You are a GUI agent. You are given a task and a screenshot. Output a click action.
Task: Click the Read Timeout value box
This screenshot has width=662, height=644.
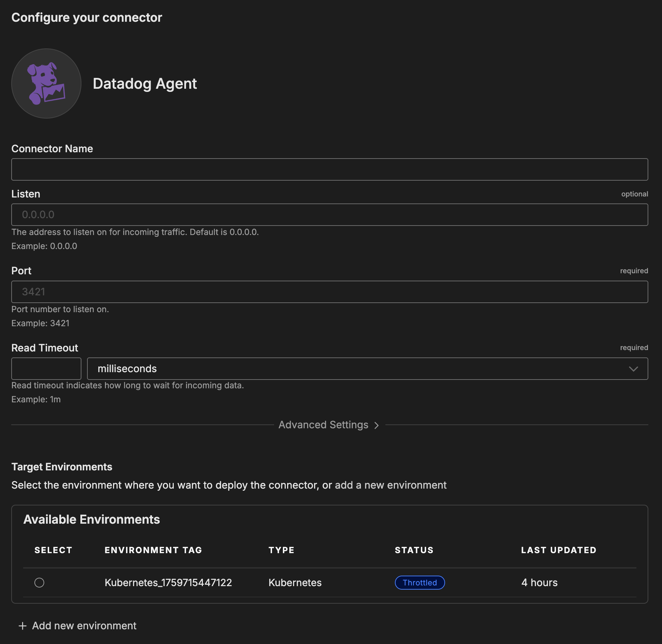(x=46, y=369)
